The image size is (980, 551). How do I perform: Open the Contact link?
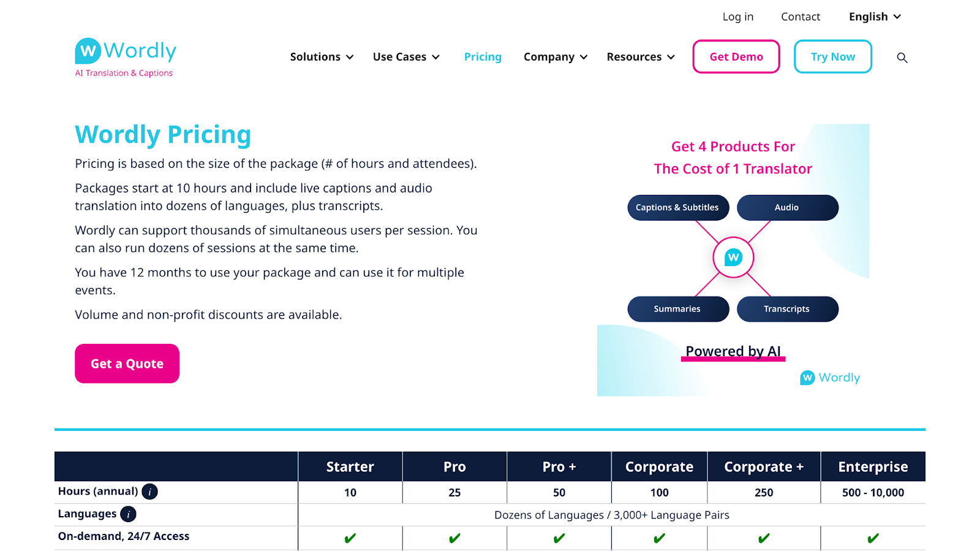coord(801,17)
